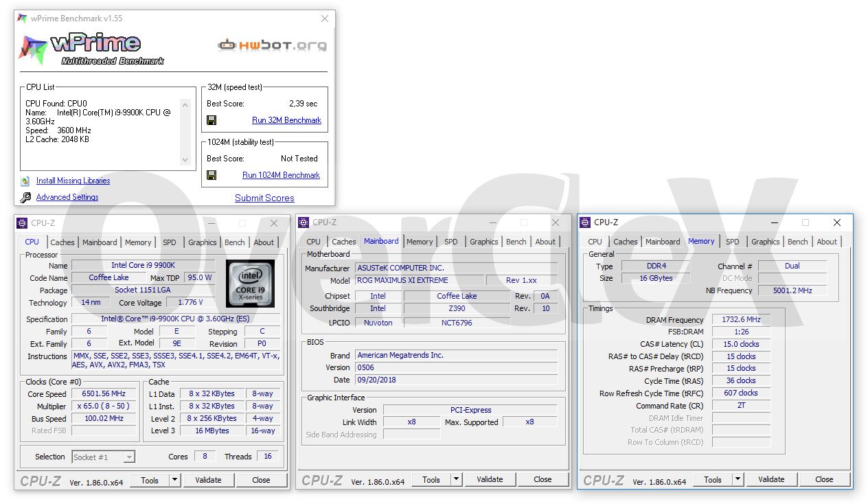Image resolution: width=868 pixels, height=504 pixels.
Task: Expand Tools dropdown arrow in CPU tab window
Action: click(x=175, y=480)
